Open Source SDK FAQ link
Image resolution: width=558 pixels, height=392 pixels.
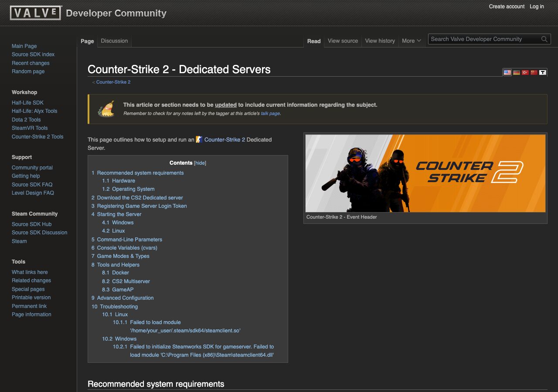click(32, 185)
